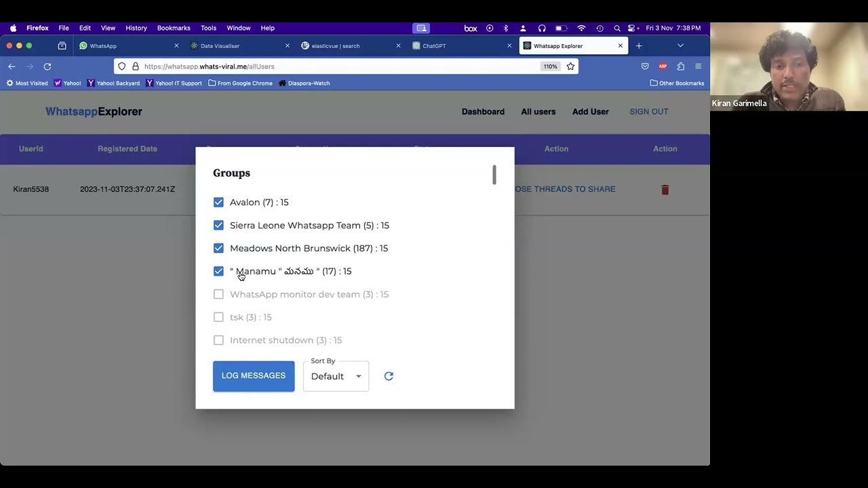Image resolution: width=868 pixels, height=488 pixels.
Task: Open the From Google Chrome bookmarks folder
Action: point(240,83)
